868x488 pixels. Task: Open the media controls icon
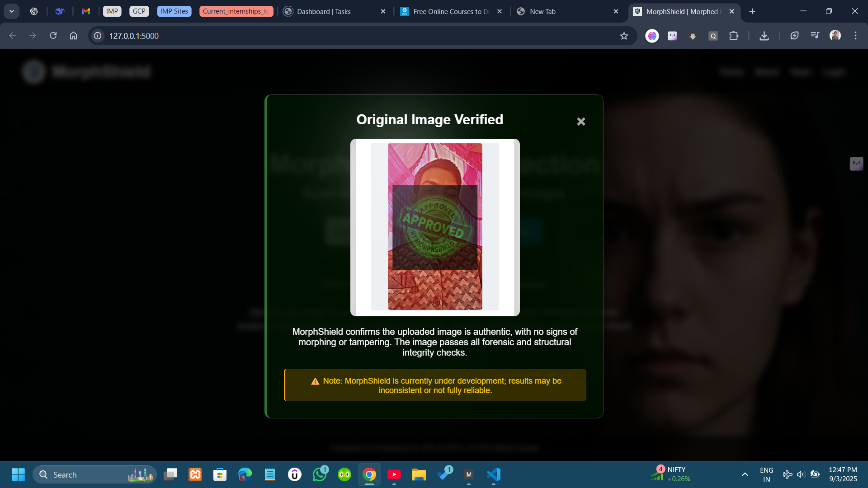coord(815,36)
